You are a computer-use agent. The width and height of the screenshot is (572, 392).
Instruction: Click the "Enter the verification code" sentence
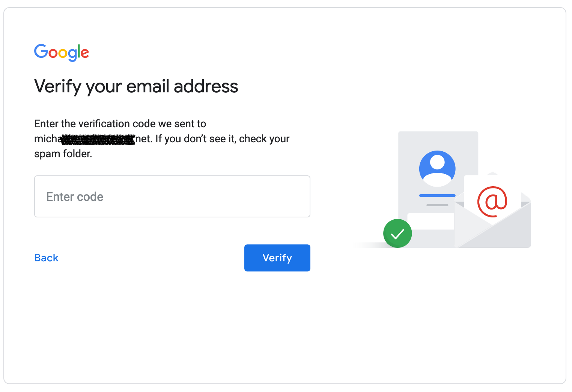click(120, 124)
